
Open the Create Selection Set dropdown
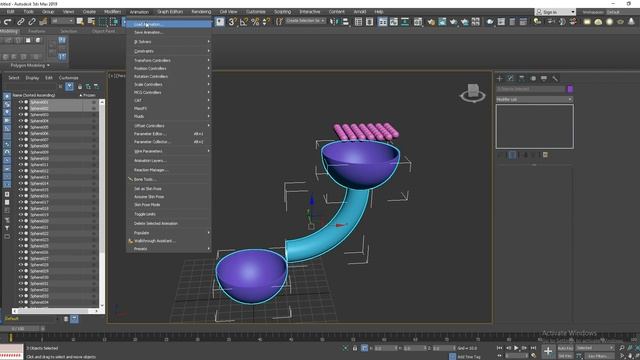[306, 20]
